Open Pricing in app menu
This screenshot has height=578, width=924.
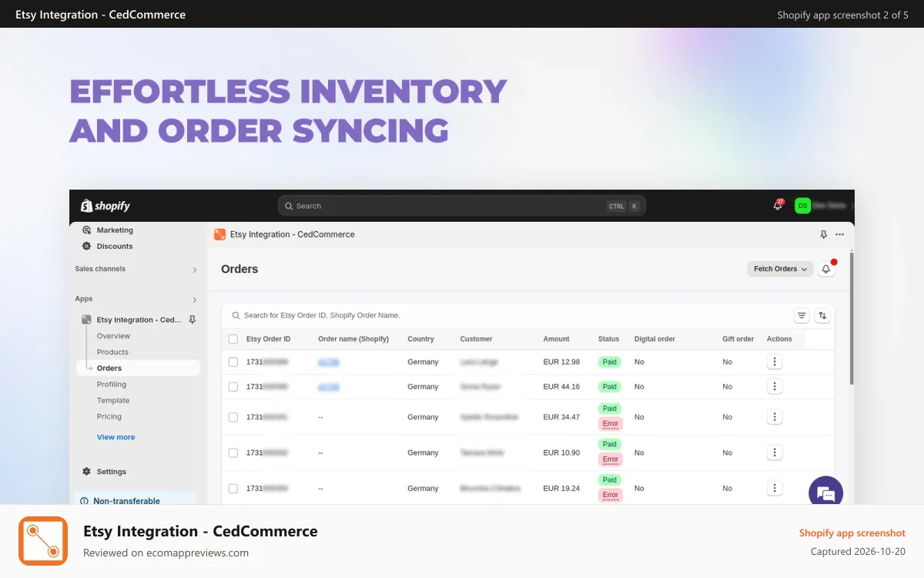(109, 417)
